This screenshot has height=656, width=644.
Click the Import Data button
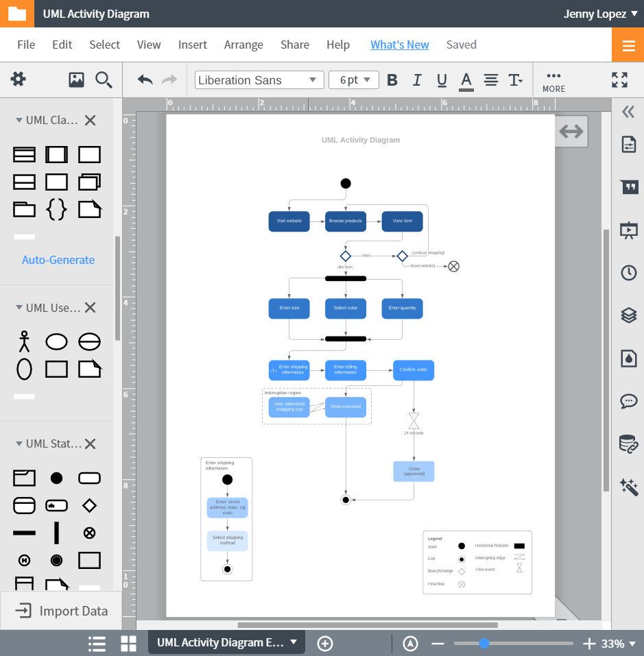point(61,611)
